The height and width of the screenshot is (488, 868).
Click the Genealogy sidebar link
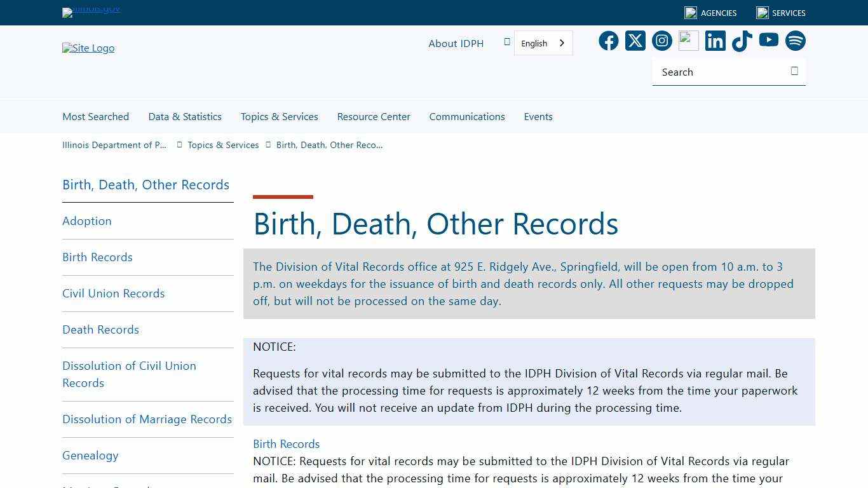[90, 455]
